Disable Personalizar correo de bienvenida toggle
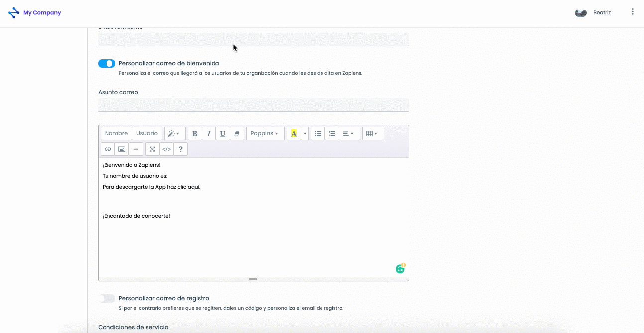 [107, 64]
